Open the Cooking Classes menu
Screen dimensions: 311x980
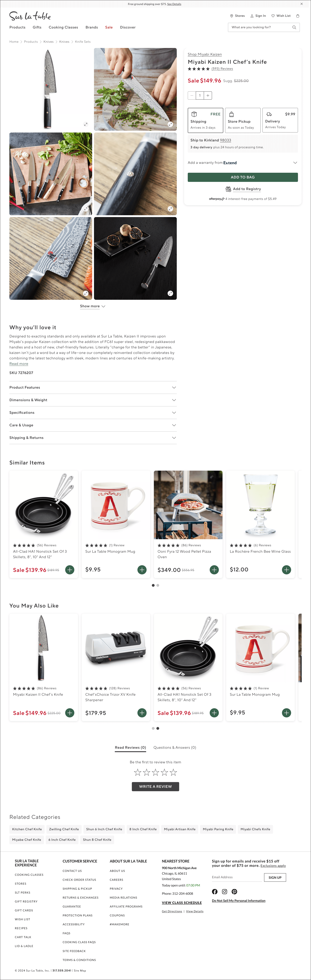pos(63,27)
